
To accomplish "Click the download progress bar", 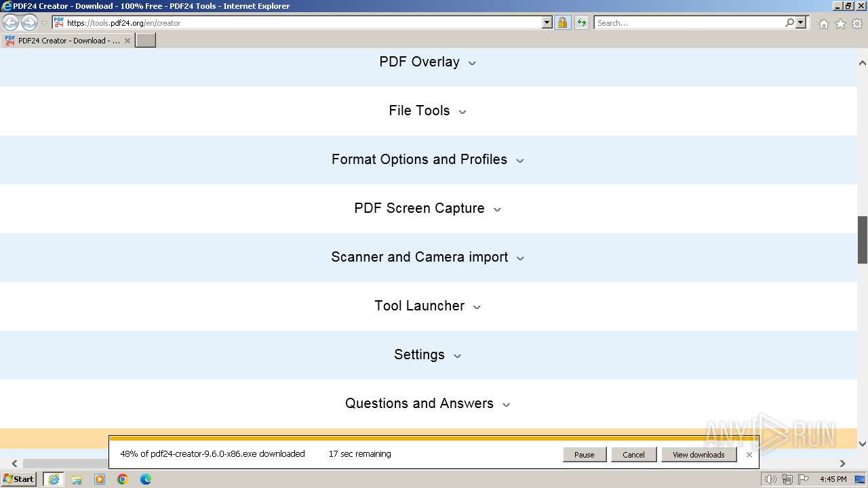I will pyautogui.click(x=434, y=439).
